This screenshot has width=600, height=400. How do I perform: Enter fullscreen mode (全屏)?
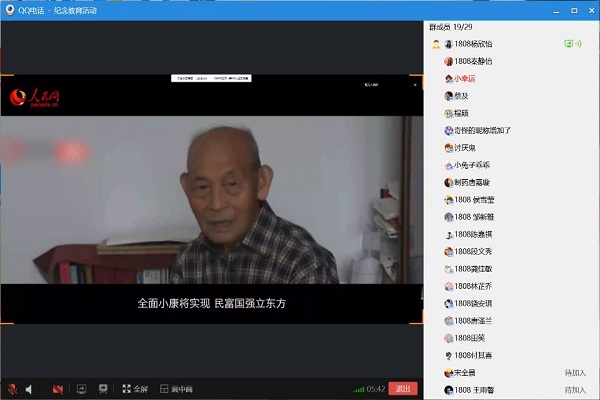pyautogui.click(x=134, y=388)
